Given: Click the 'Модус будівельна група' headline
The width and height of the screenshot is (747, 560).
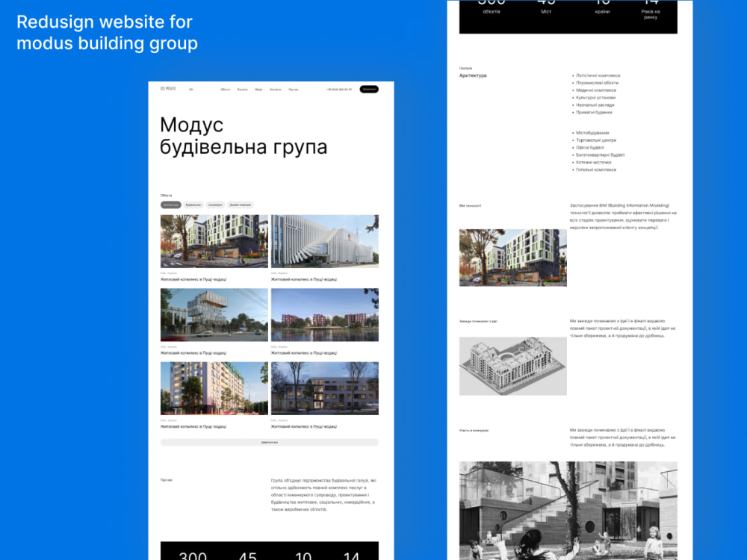Looking at the screenshot, I should click(244, 136).
